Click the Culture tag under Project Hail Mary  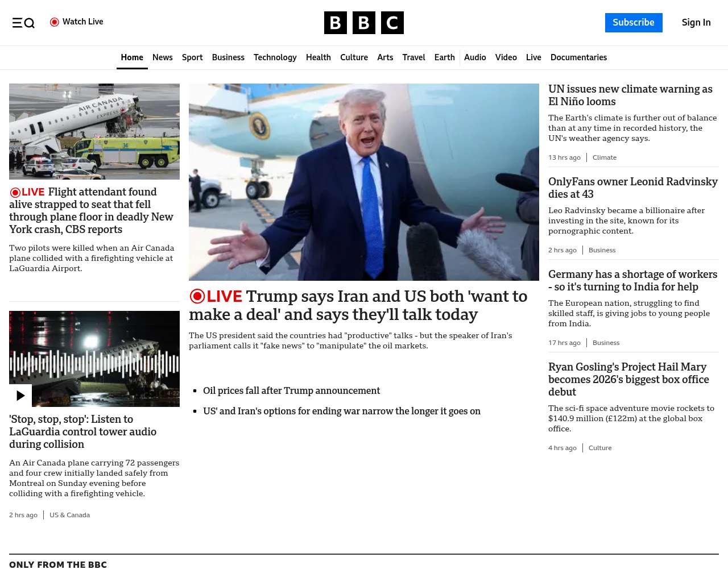click(x=600, y=448)
